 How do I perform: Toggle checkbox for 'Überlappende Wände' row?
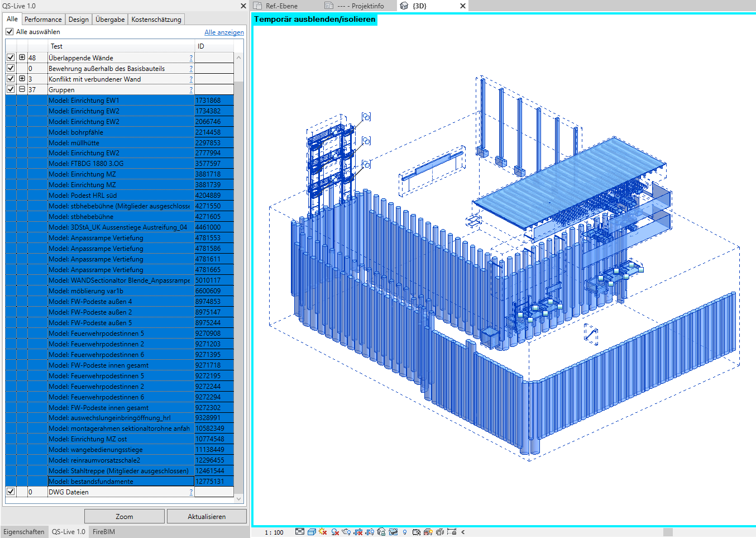click(11, 58)
